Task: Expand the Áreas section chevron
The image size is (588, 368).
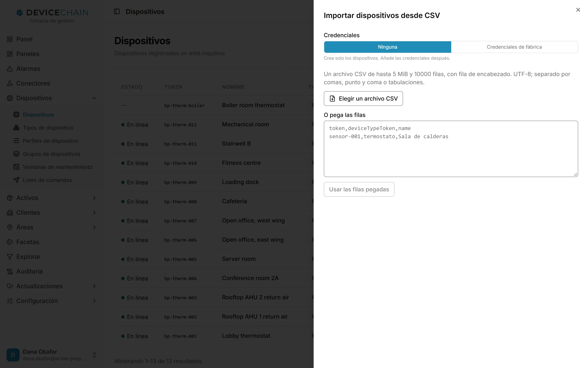Action: click(x=94, y=227)
